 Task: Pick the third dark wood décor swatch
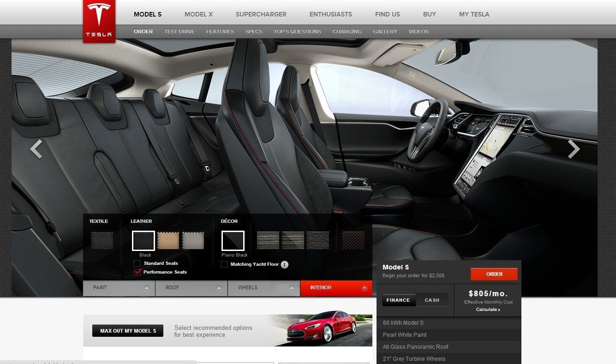point(318,240)
